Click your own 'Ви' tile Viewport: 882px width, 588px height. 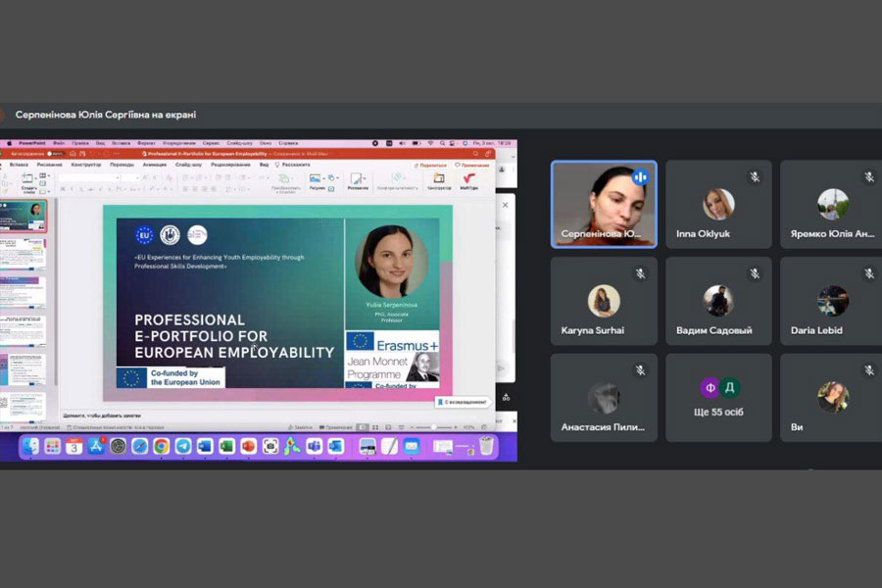pos(831,398)
